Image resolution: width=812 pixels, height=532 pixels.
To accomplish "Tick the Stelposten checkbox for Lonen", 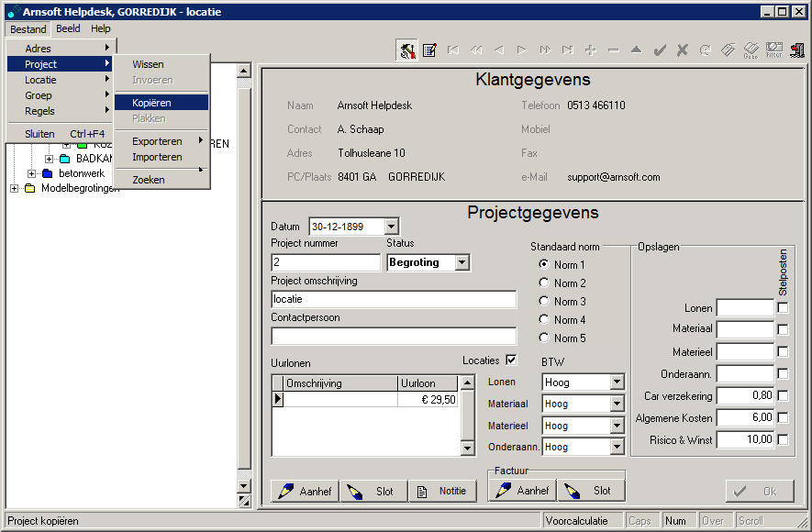I will [x=783, y=308].
